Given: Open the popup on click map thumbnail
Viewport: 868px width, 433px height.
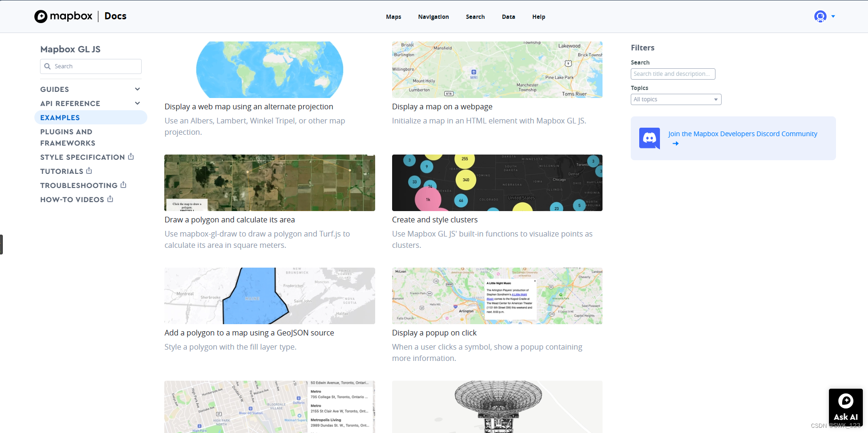Looking at the screenshot, I should [x=497, y=296].
